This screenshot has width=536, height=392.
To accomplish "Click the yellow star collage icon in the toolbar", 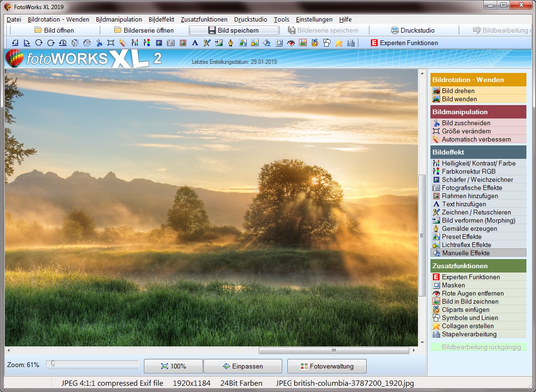I will click(x=339, y=43).
